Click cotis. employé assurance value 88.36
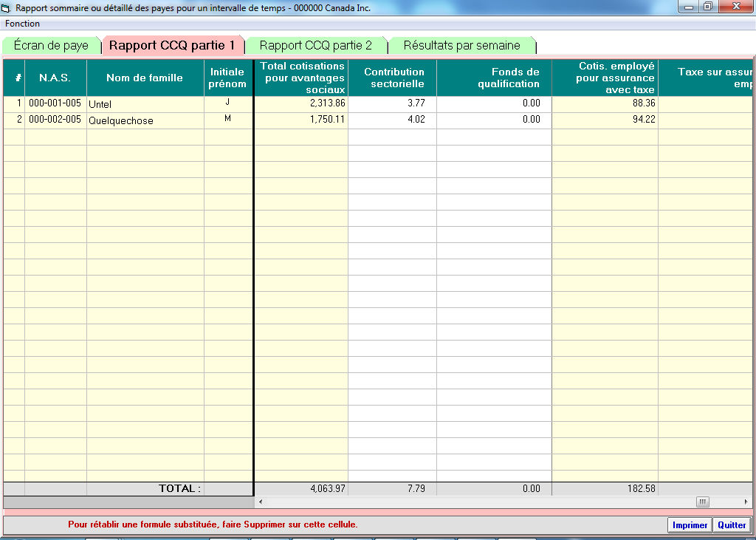 tap(605, 104)
